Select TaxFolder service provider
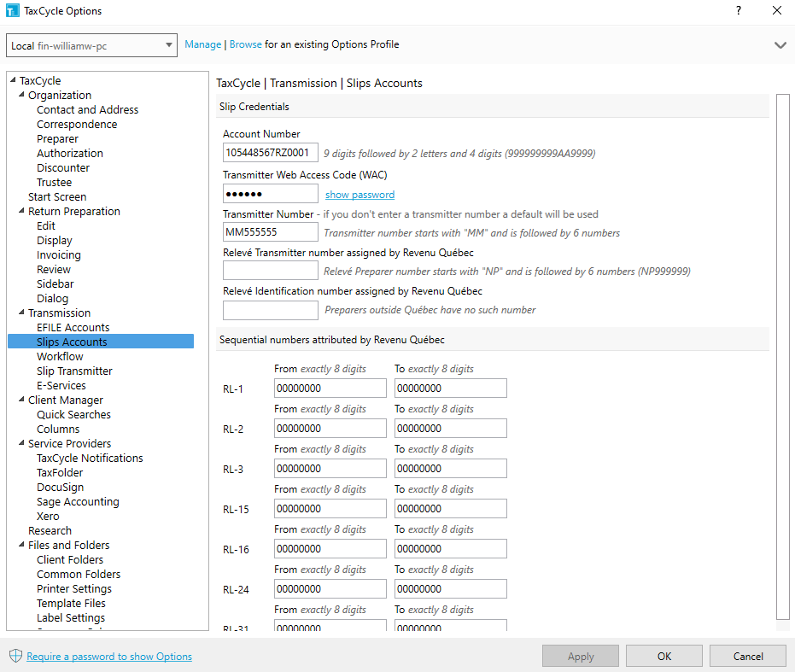 [x=60, y=473]
